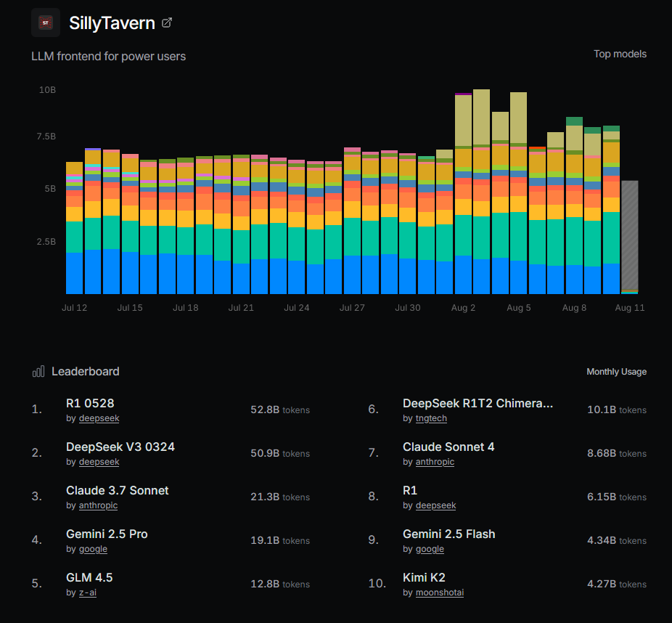Open the GLM 4.5 model entry
Screen dimensions: 672x623
(x=89, y=577)
